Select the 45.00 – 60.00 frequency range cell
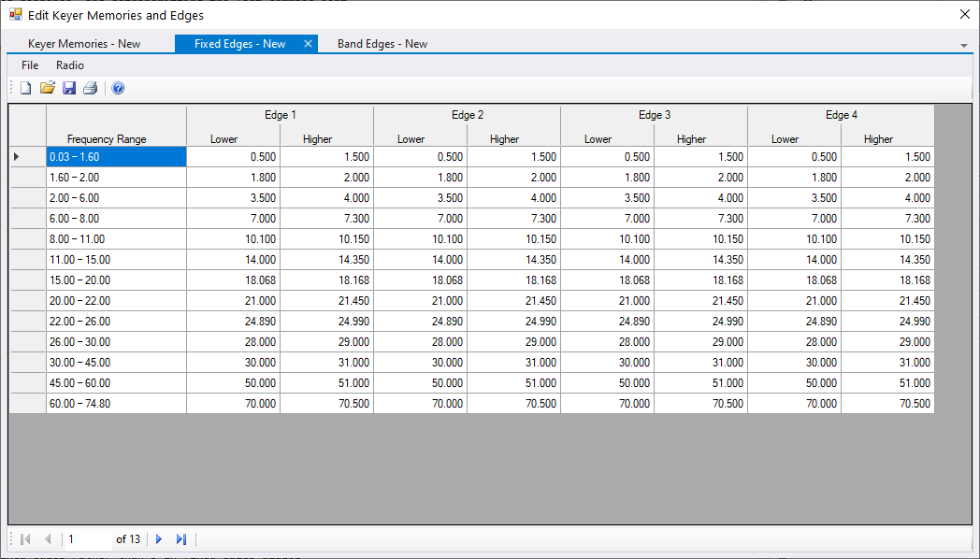 coord(116,383)
